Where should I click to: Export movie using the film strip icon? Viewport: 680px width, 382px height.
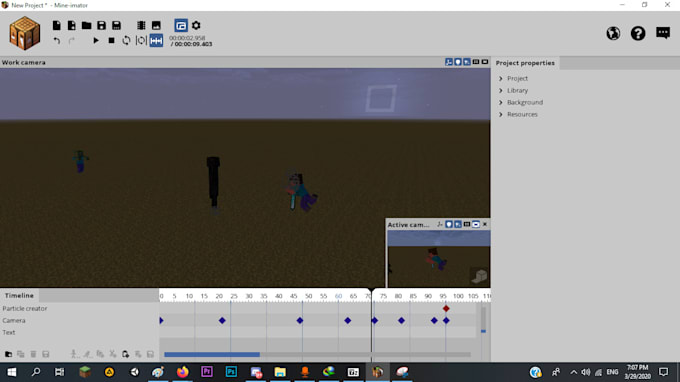(x=141, y=26)
